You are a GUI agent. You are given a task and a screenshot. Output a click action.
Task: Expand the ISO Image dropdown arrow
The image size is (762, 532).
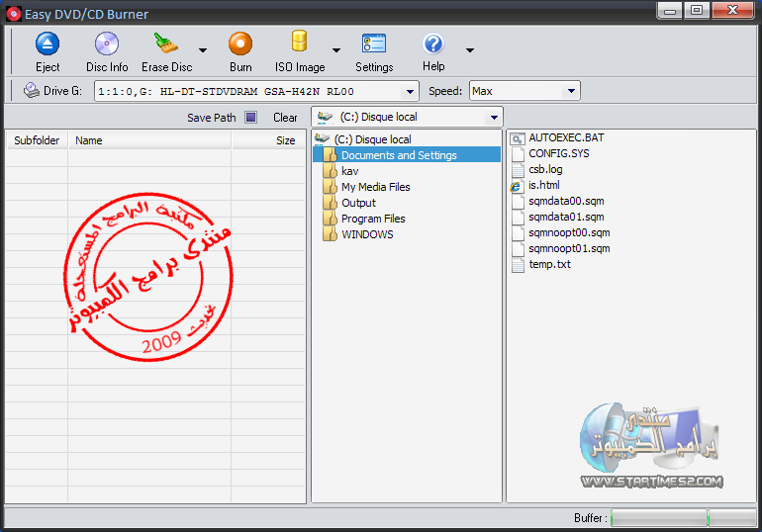[335, 50]
